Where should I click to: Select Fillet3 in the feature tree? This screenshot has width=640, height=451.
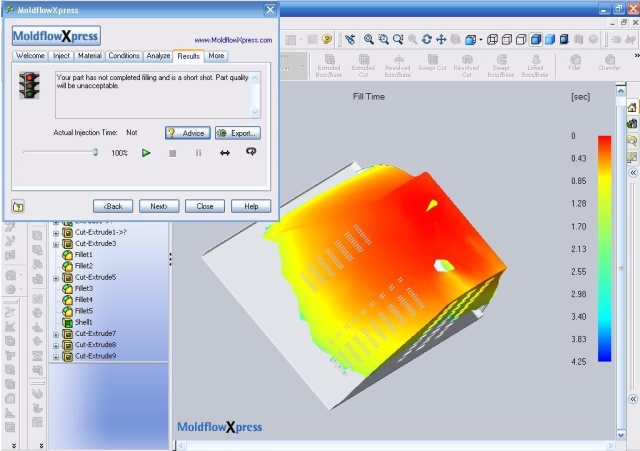(x=84, y=289)
